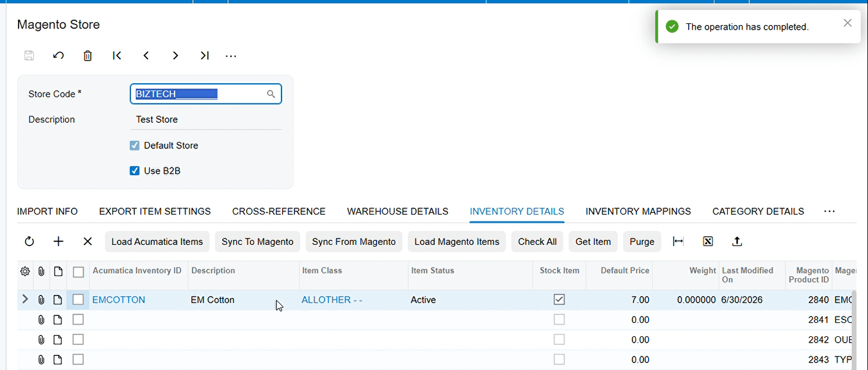Click Sync From Magento button

click(x=354, y=242)
